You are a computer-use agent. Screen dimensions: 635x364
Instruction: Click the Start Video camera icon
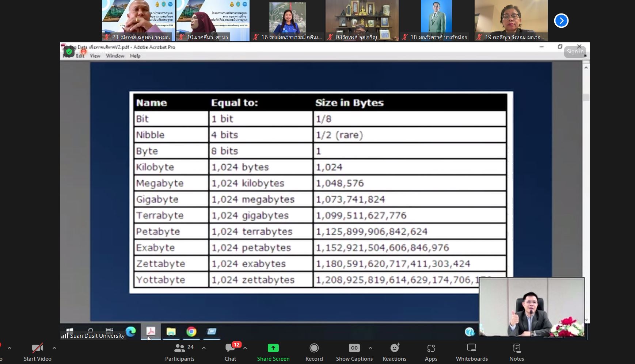click(37, 348)
